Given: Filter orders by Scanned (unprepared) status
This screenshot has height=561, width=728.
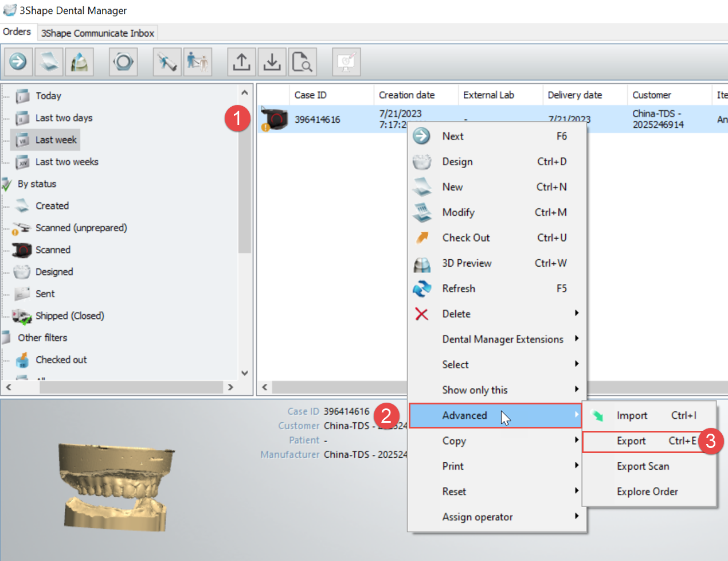Looking at the screenshot, I should click(81, 228).
